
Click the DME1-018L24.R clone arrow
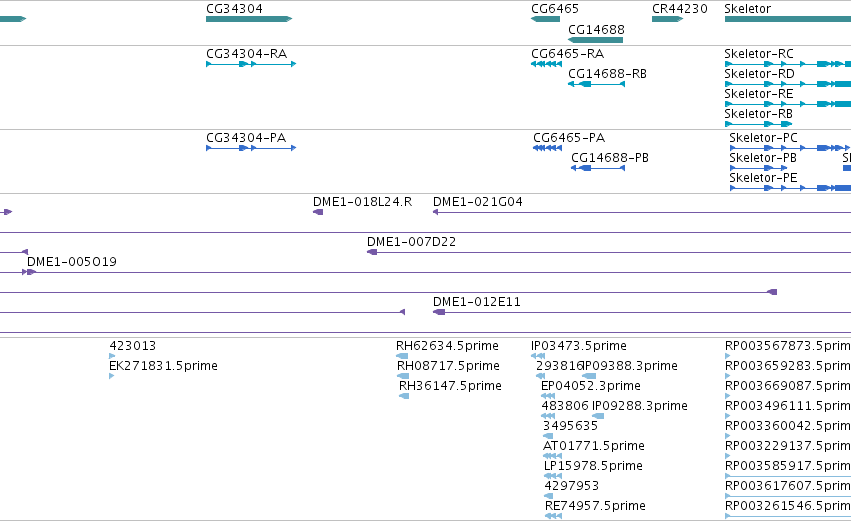coord(318,212)
